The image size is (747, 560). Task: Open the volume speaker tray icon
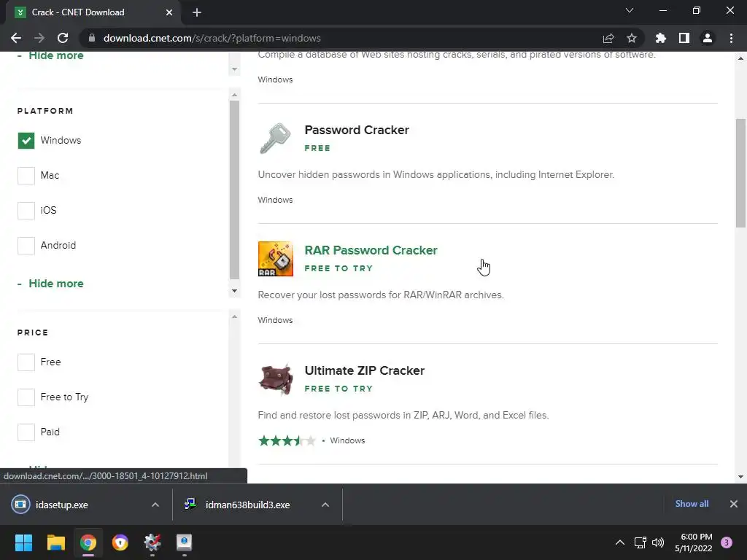click(x=658, y=542)
